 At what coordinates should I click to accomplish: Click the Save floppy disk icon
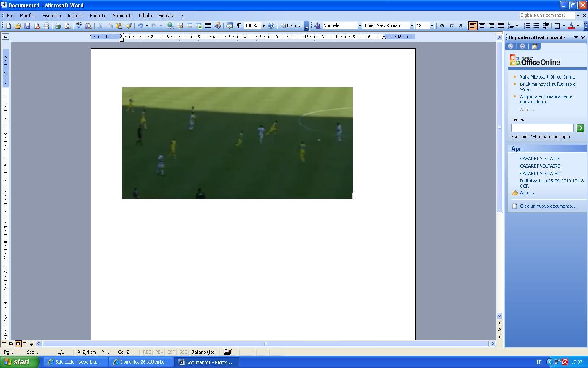click(x=27, y=26)
